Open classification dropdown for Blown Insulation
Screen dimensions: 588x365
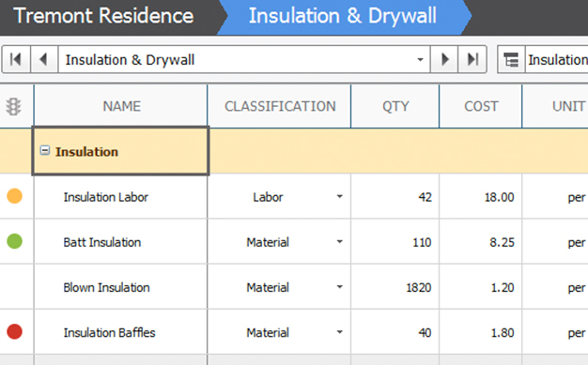[x=339, y=287]
